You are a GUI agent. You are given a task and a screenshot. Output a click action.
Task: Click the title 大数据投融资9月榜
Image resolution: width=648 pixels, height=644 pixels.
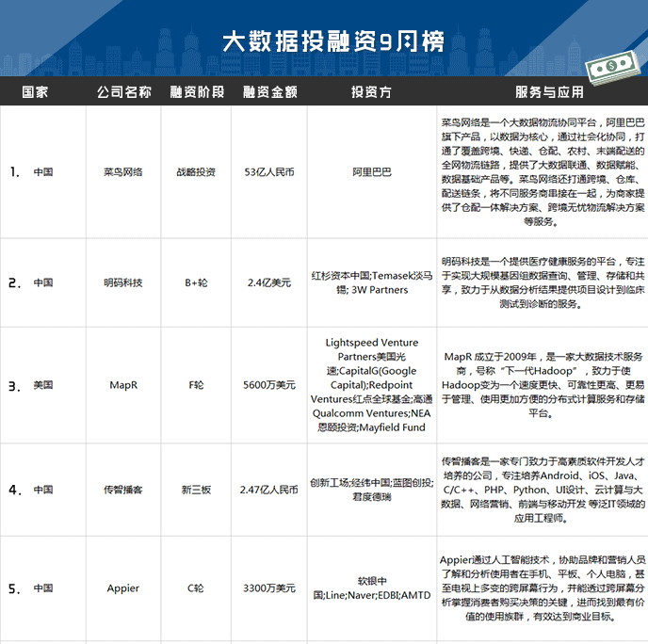[333, 41]
